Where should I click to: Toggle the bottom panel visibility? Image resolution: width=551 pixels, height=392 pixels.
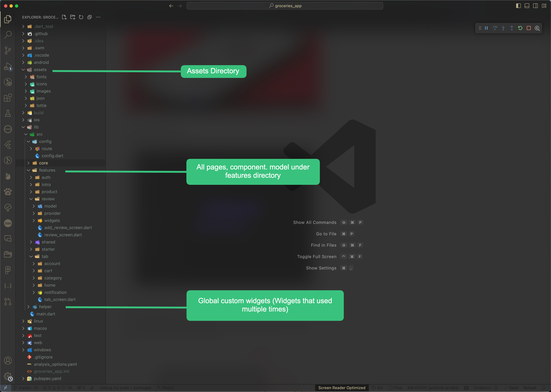click(527, 6)
